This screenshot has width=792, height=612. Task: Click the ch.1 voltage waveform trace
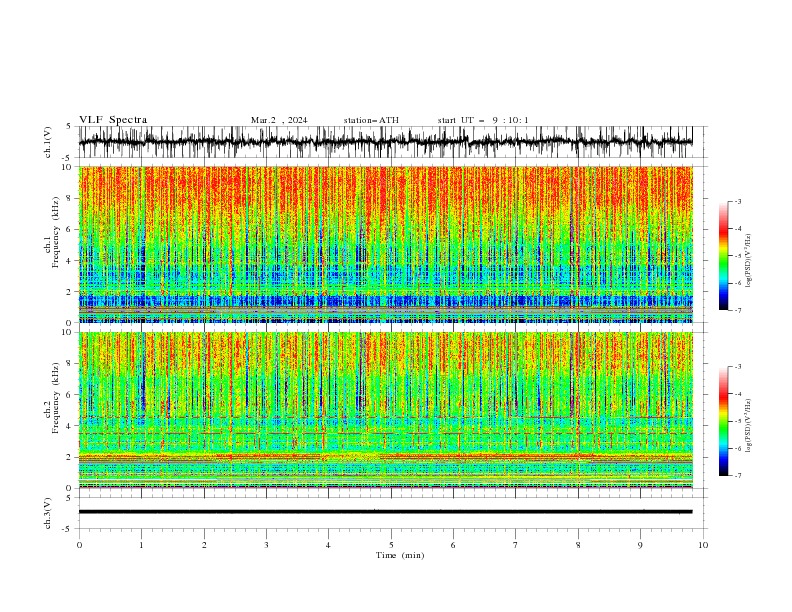pos(385,142)
